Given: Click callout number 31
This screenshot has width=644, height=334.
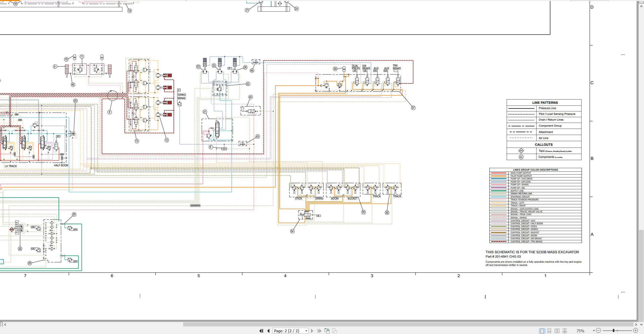Looking at the screenshot, I should [205, 112].
